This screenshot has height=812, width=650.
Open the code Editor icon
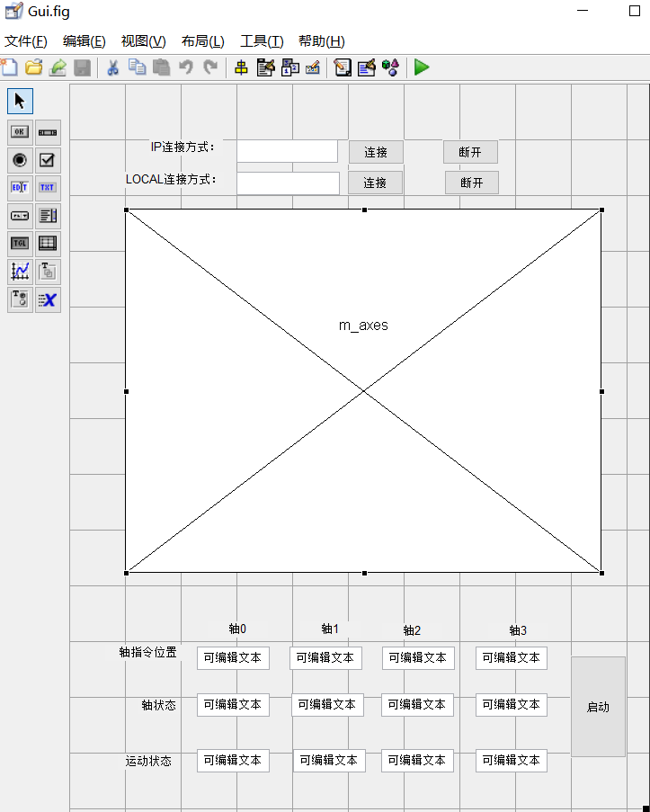343,67
